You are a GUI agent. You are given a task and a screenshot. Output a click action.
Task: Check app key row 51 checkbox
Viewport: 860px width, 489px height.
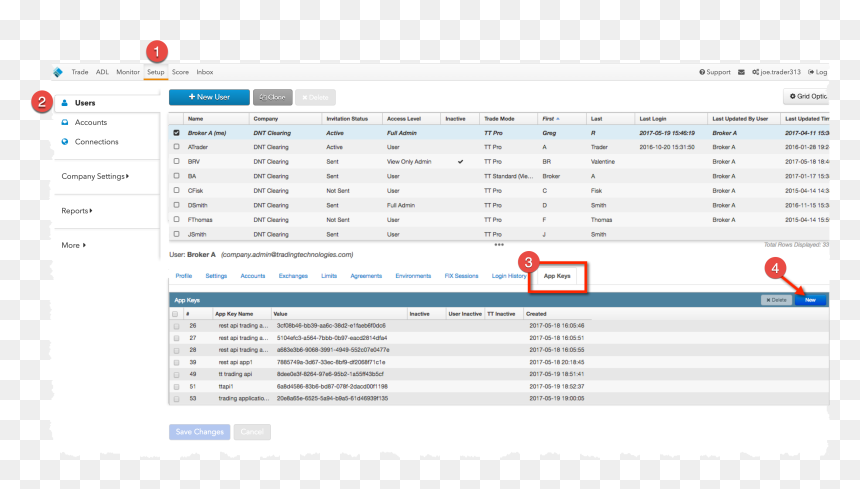[x=176, y=386]
